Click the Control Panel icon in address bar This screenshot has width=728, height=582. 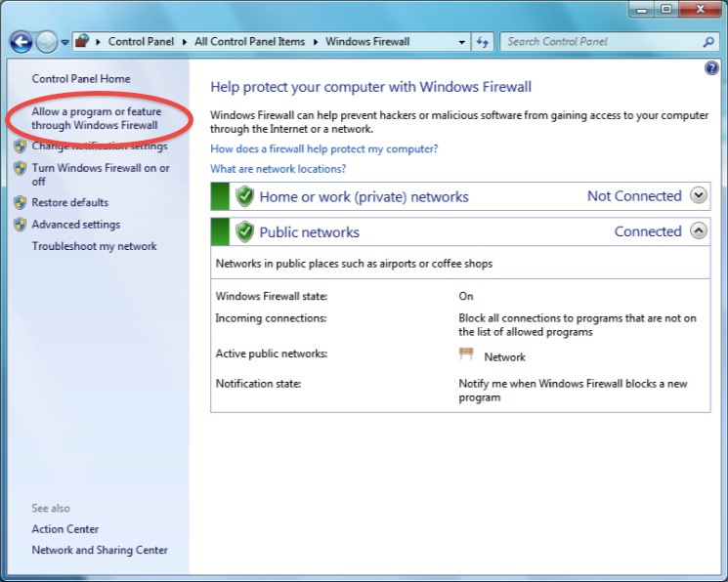point(82,41)
